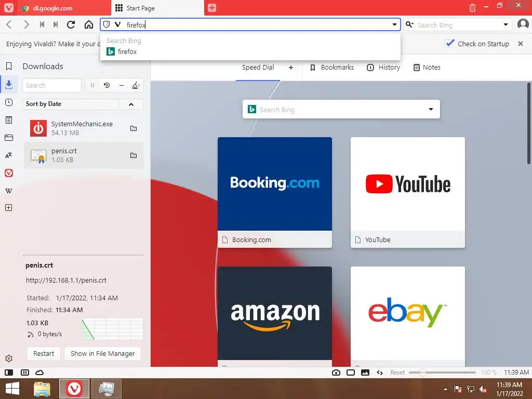This screenshot has width=532, height=399.
Task: Click Show in File Manager button
Action: [102, 353]
